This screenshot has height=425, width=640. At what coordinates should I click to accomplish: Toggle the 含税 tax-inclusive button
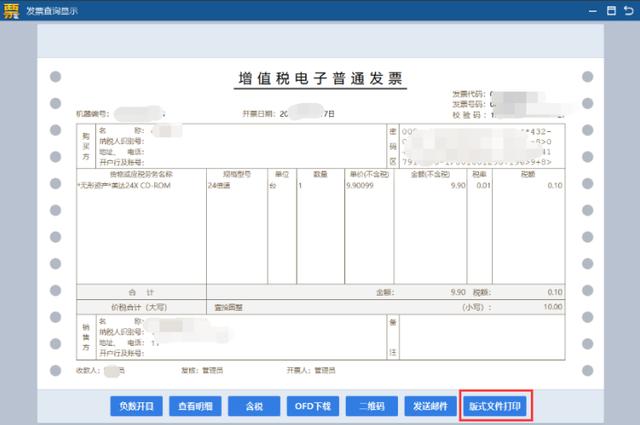[254, 406]
